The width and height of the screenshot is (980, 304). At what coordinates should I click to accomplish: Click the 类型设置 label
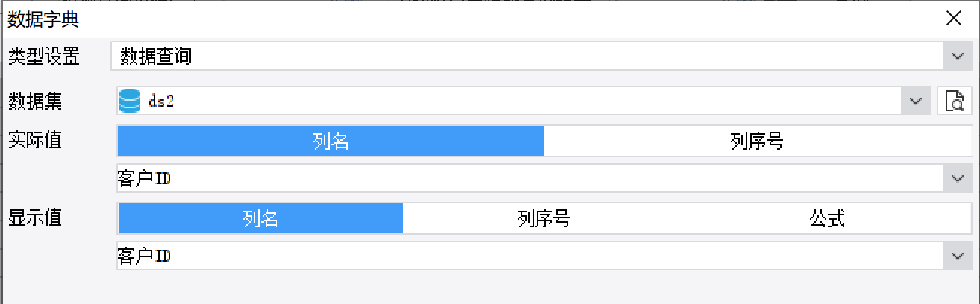43,56
